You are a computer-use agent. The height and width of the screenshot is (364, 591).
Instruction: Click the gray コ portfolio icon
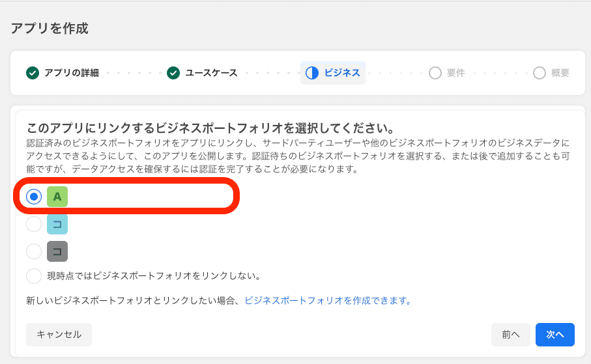57,251
